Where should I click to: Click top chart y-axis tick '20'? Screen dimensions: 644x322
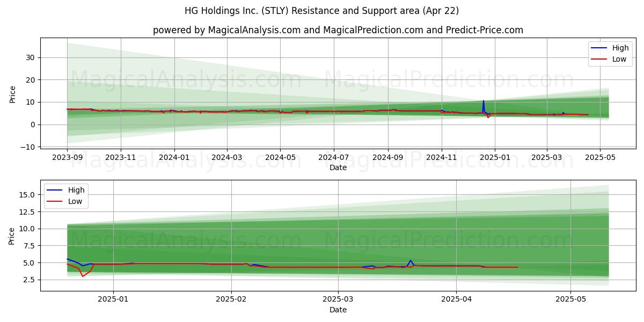click(32, 80)
